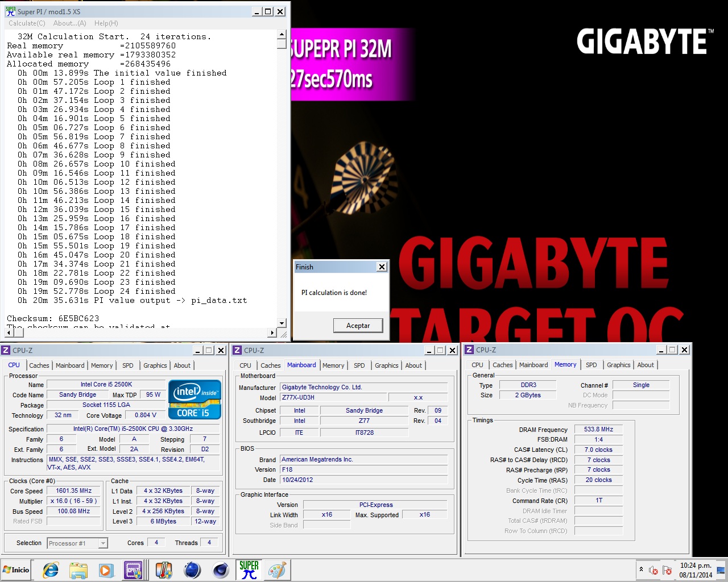Image resolution: width=728 pixels, height=582 pixels.
Task: Select Graphics tab in middle CPU-Z window
Action: (387, 365)
